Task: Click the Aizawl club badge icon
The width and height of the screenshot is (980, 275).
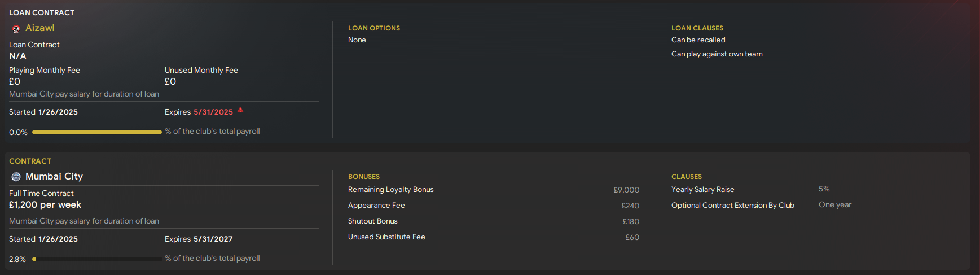Action: [16, 29]
